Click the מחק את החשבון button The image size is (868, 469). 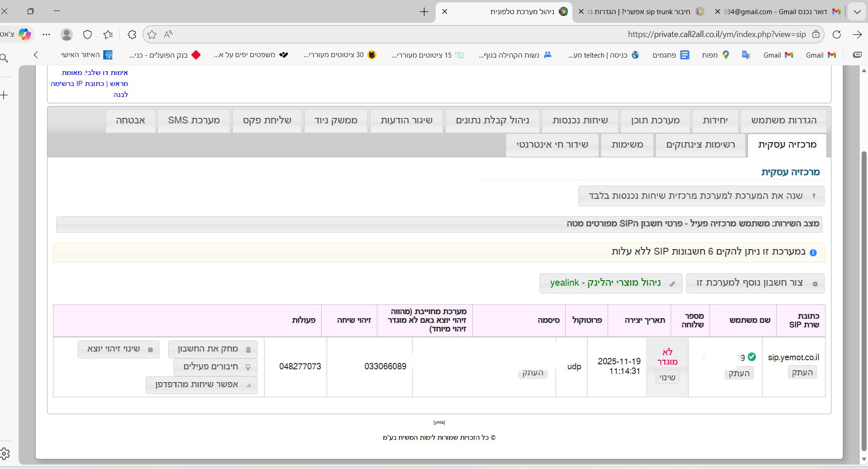click(213, 349)
